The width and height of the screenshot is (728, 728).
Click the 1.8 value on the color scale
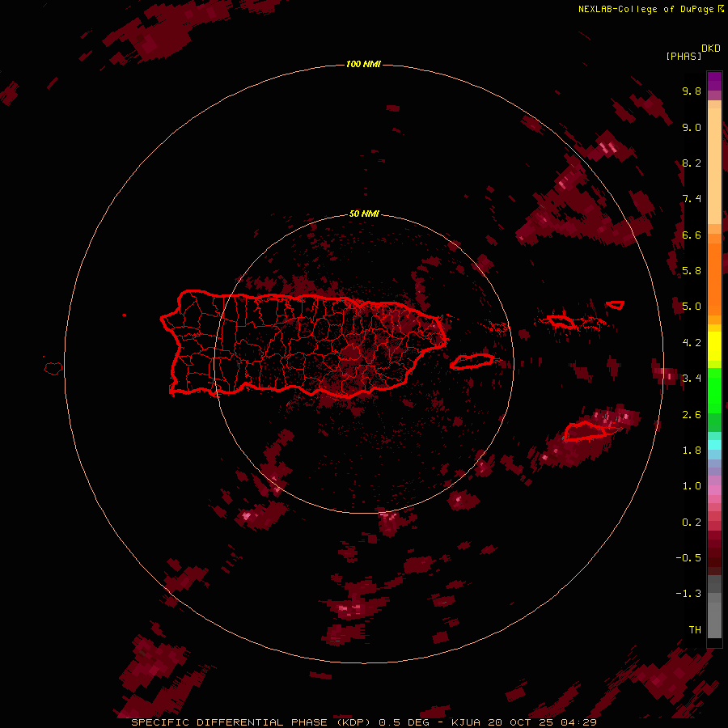(692, 451)
